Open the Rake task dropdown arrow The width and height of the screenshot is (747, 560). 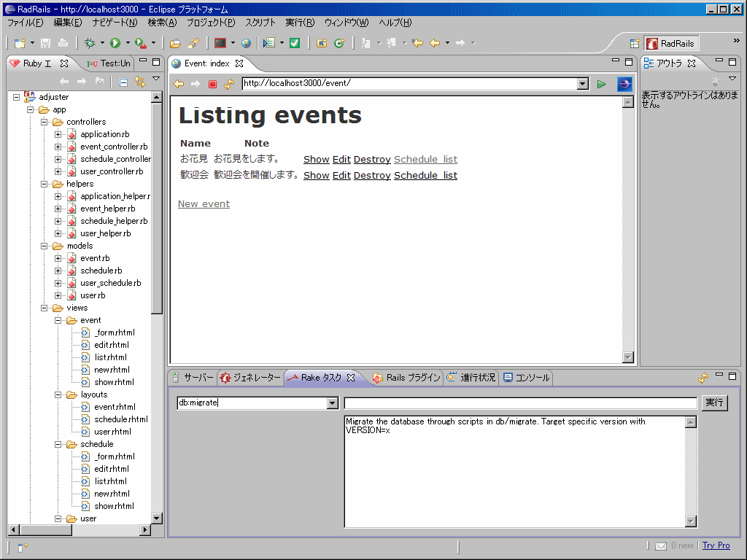(333, 402)
